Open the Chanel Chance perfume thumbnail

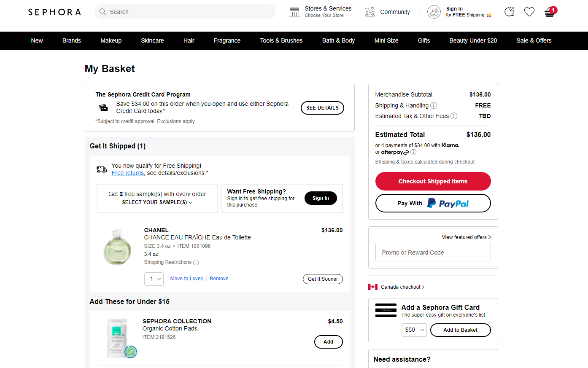118,247
